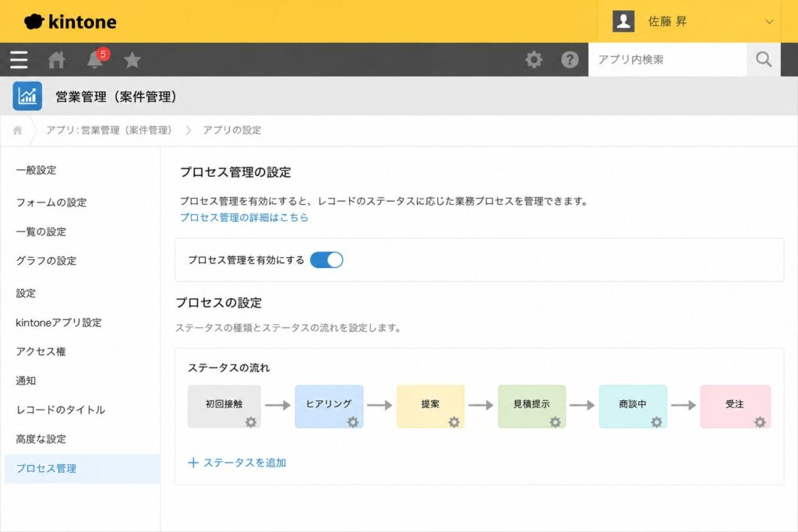Viewport: 798px width, 532px height.
Task: Open breadcrumb アプリ: 営業管理（案件管理）
Action: (x=109, y=130)
